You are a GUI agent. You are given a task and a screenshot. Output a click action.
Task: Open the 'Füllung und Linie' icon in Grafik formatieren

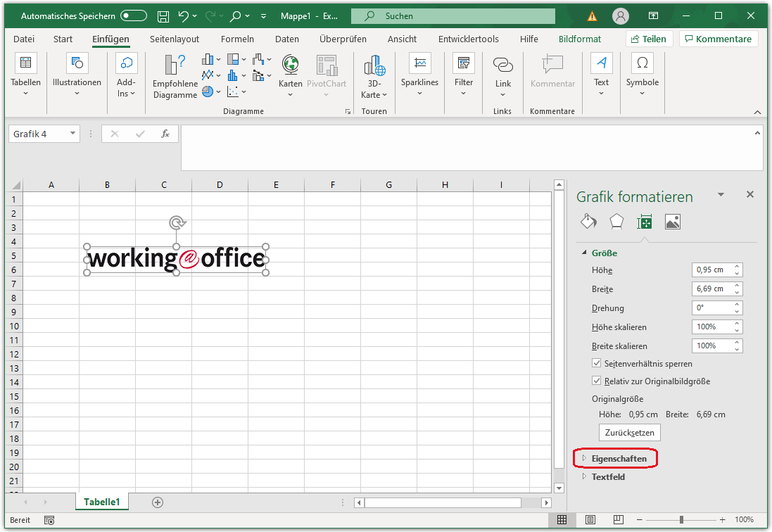pyautogui.click(x=588, y=221)
